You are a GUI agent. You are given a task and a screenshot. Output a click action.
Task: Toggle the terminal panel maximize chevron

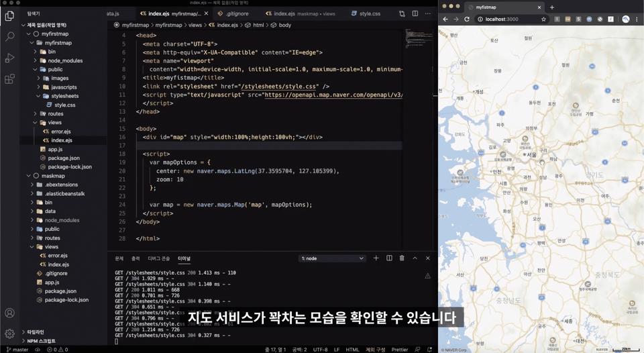pyautogui.click(x=415, y=258)
